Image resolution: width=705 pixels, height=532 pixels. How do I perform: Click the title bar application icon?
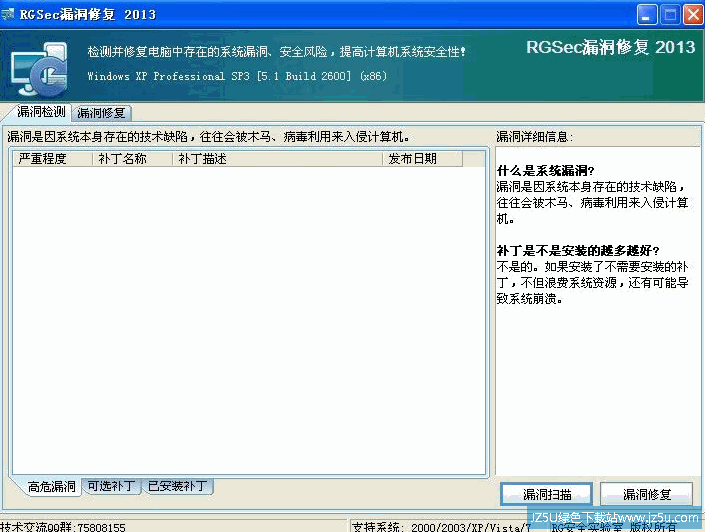(x=8, y=14)
